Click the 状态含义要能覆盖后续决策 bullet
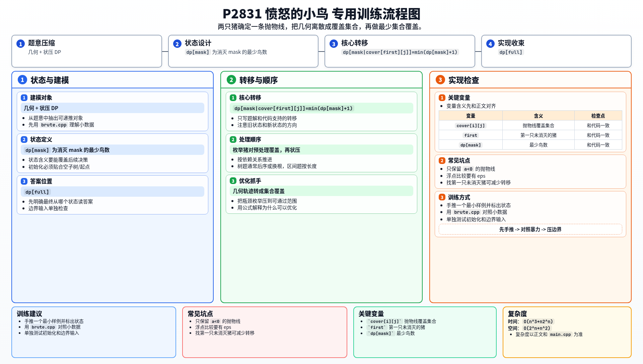 tap(58, 160)
